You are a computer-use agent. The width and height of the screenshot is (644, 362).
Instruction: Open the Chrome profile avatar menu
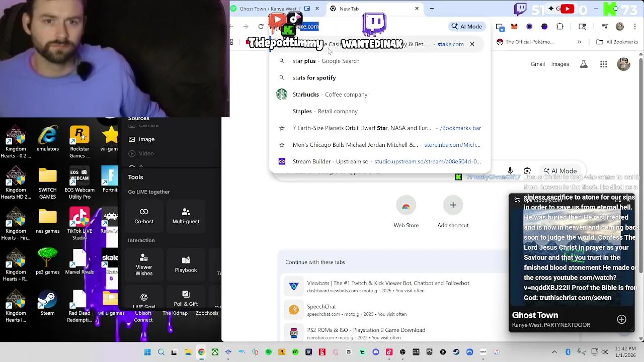click(x=620, y=27)
